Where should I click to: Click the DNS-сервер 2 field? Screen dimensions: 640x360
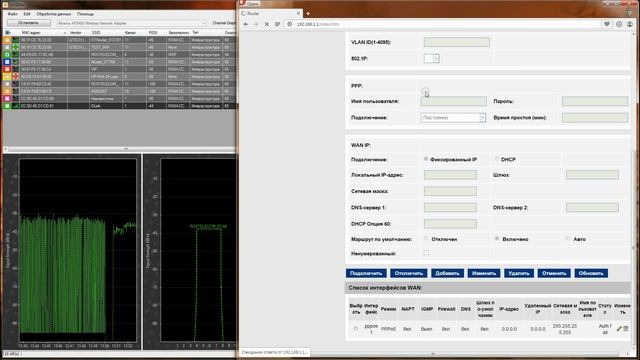click(592, 207)
